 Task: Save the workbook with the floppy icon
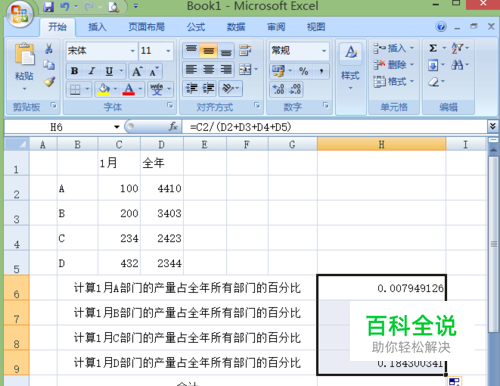[x=49, y=6]
